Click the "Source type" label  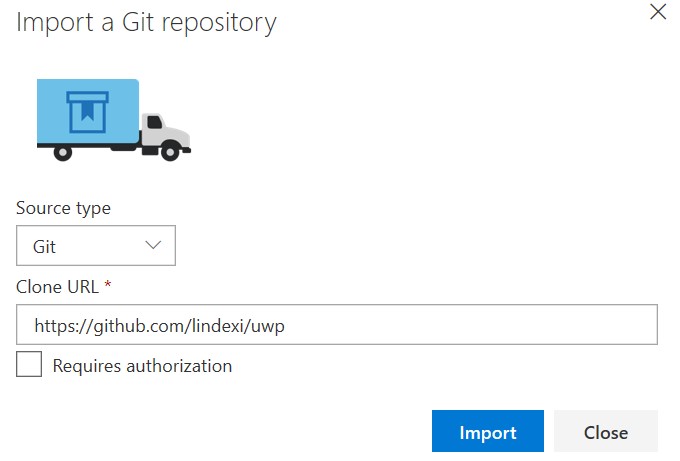tap(63, 208)
